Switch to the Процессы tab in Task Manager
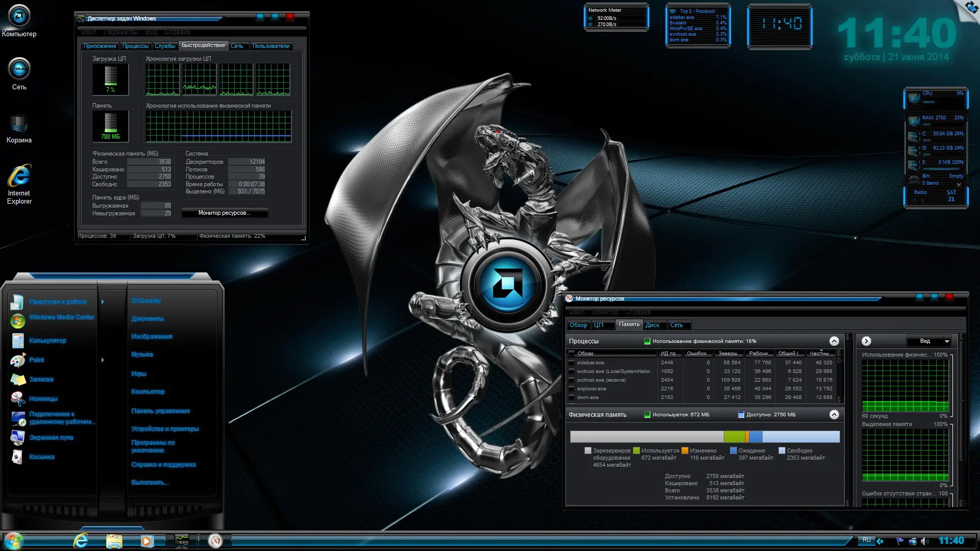This screenshot has width=980, height=551. pyautogui.click(x=135, y=46)
